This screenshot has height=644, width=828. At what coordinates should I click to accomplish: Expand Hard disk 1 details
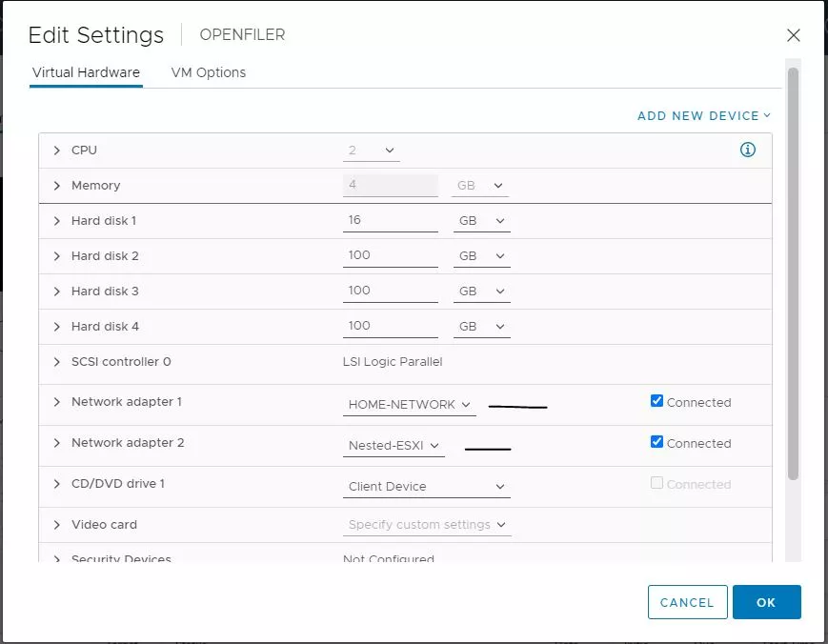[56, 221]
